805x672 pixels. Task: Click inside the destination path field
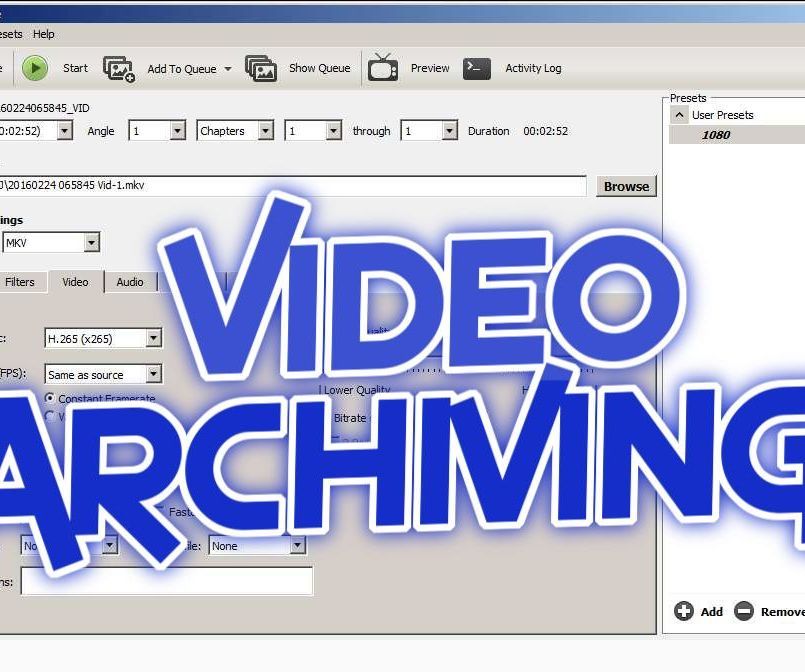point(300,186)
